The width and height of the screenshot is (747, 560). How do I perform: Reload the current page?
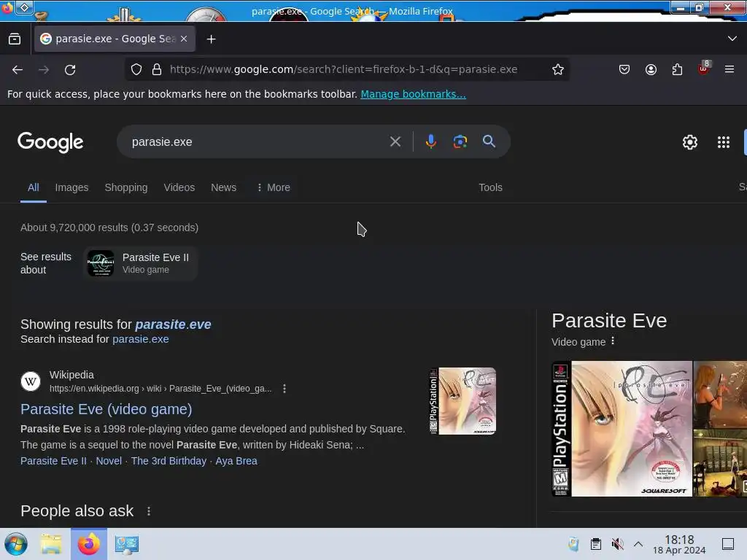point(70,69)
